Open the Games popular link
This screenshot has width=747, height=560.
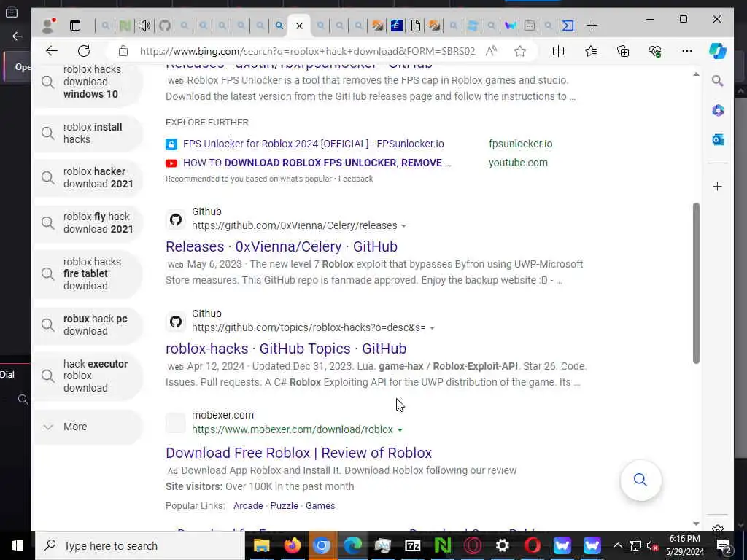click(320, 506)
